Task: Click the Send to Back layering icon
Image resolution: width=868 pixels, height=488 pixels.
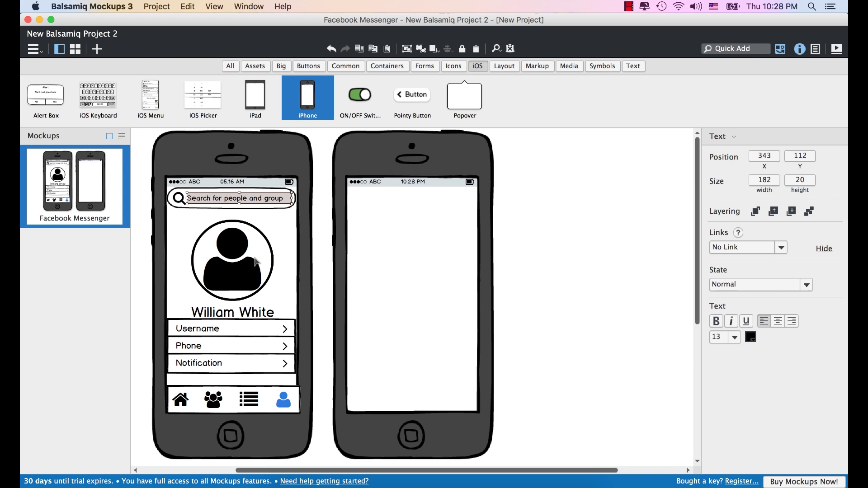Action: 809,211
